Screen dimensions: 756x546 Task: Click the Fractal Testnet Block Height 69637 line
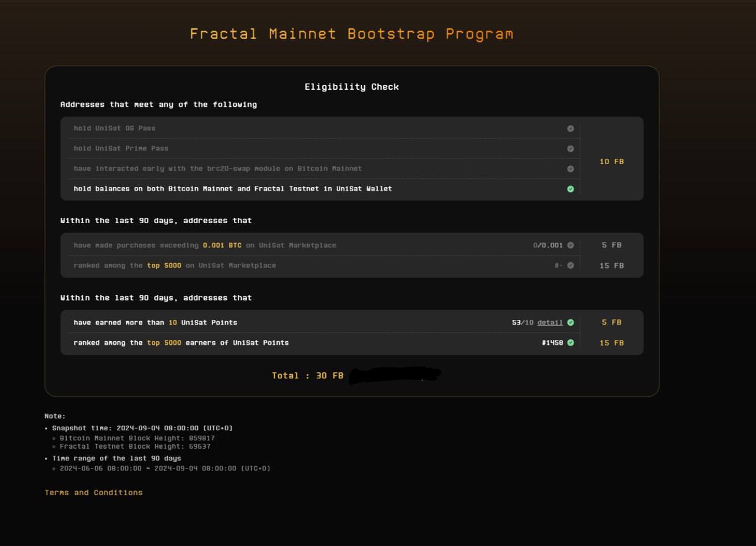(135, 447)
